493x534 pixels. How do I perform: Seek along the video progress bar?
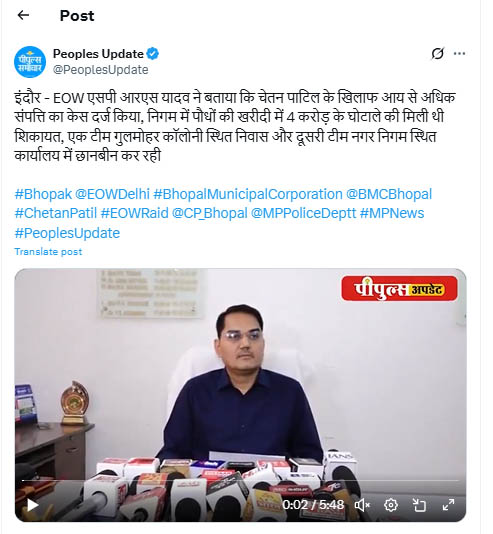tap(240, 481)
